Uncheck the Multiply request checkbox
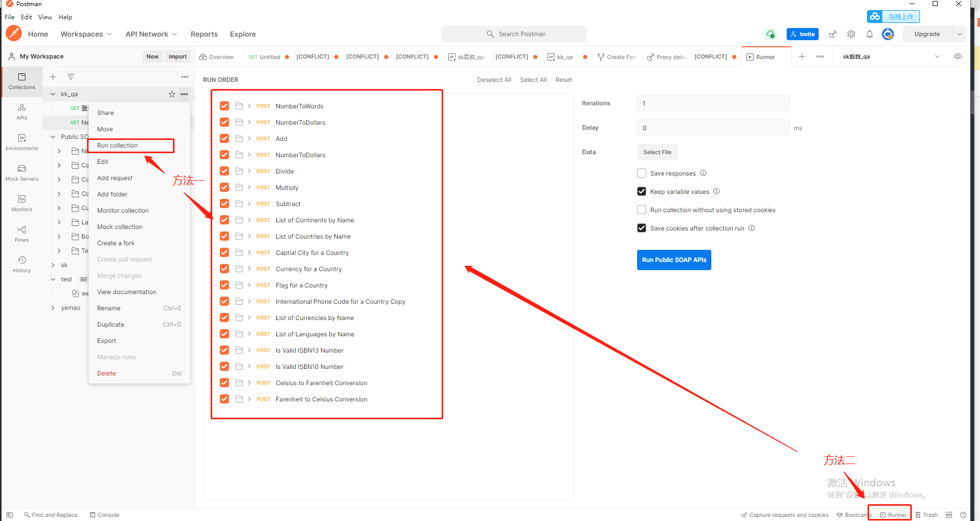The image size is (980, 521). 224,187
